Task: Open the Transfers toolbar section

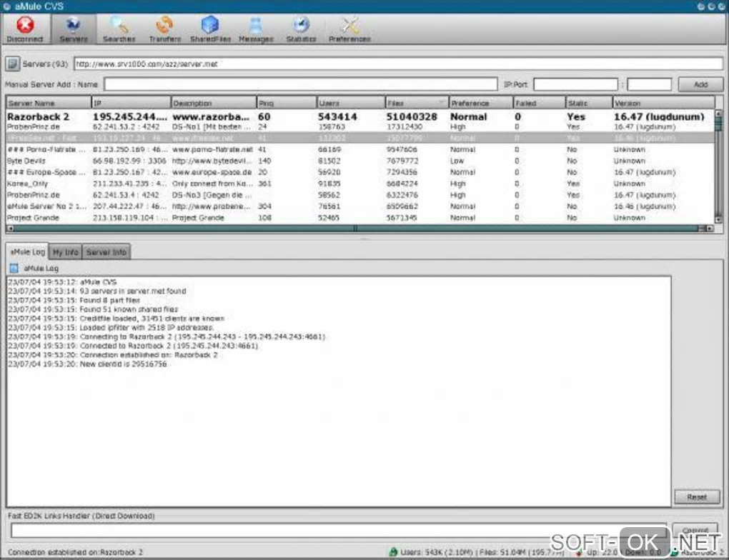Action: [x=164, y=29]
